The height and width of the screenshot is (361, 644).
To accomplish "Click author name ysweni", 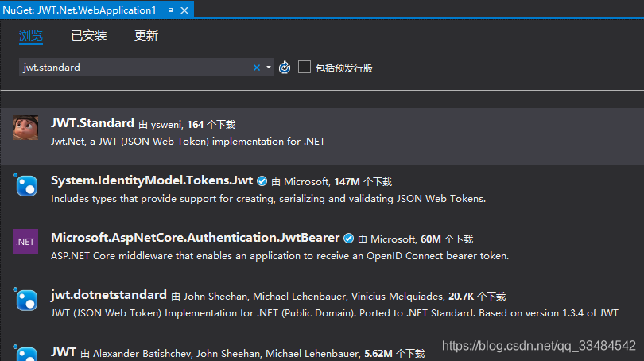I will click(x=166, y=125).
